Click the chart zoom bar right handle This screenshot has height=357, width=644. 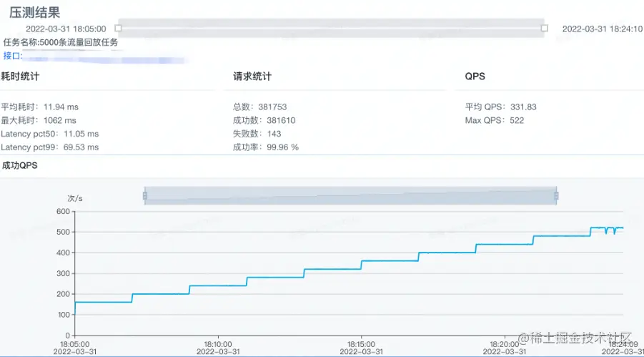[556, 196]
